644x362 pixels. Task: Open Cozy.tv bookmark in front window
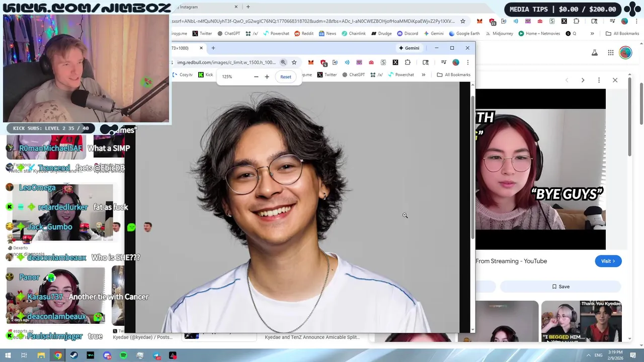(x=183, y=75)
